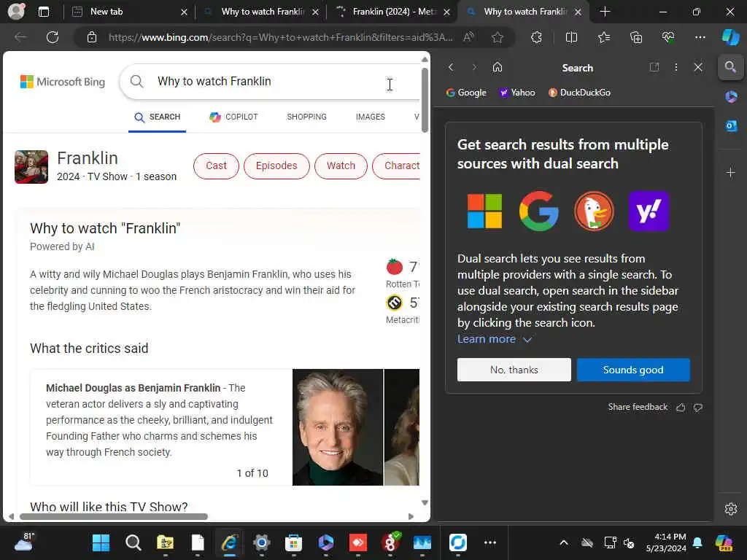This screenshot has height=560, width=747.
Task: Switch to Franklin (2024) Metacritic tab
Action: pyautogui.click(x=393, y=12)
